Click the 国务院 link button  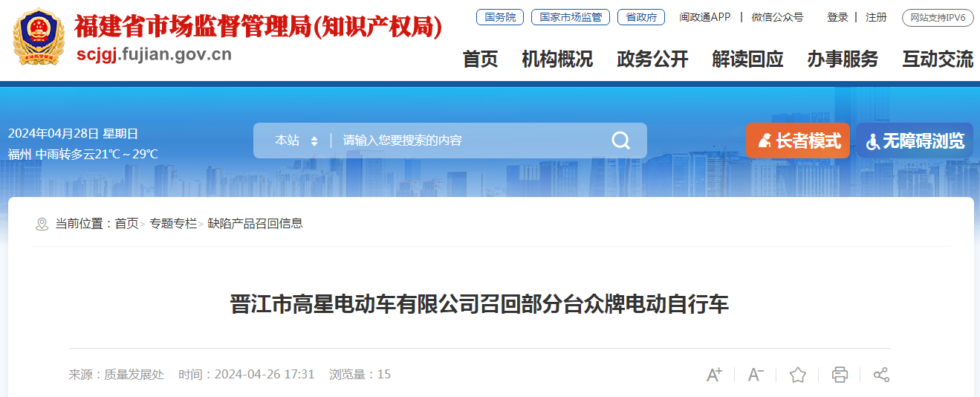pyautogui.click(x=500, y=17)
